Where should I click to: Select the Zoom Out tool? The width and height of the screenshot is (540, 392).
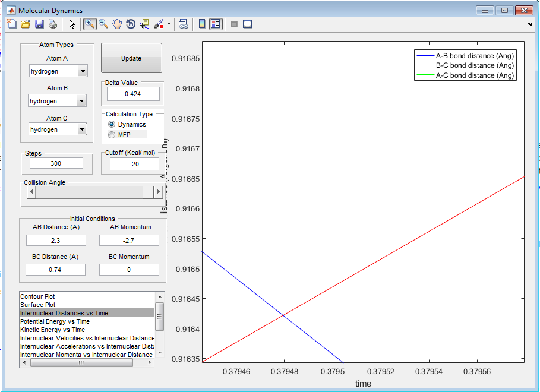pyautogui.click(x=103, y=24)
